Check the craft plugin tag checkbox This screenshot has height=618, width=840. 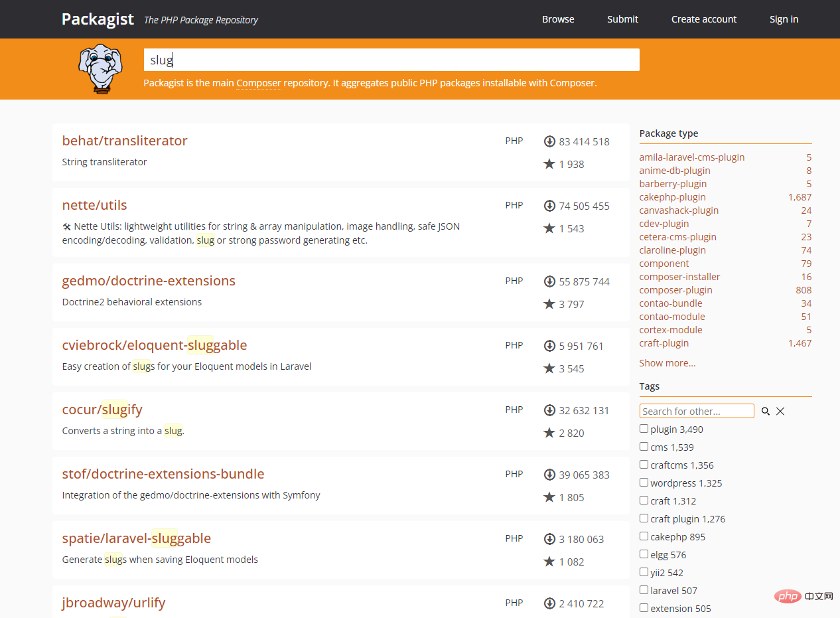point(644,518)
